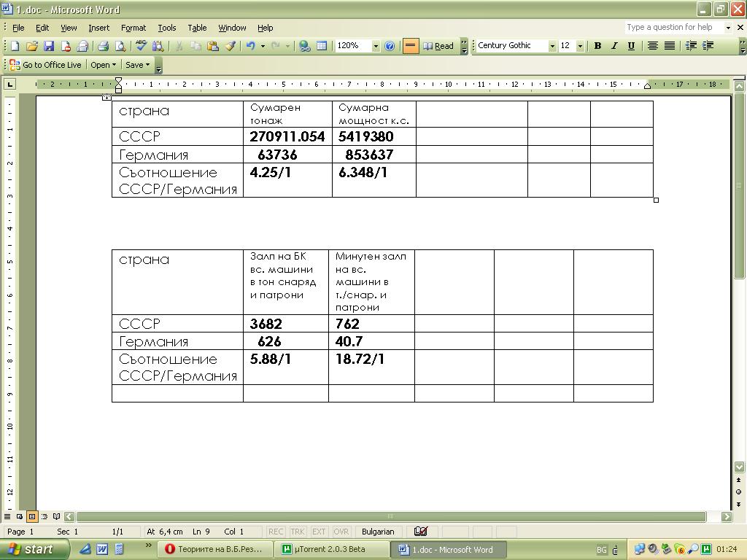Open the Print Preview tool
747x560 pixels.
(120, 46)
